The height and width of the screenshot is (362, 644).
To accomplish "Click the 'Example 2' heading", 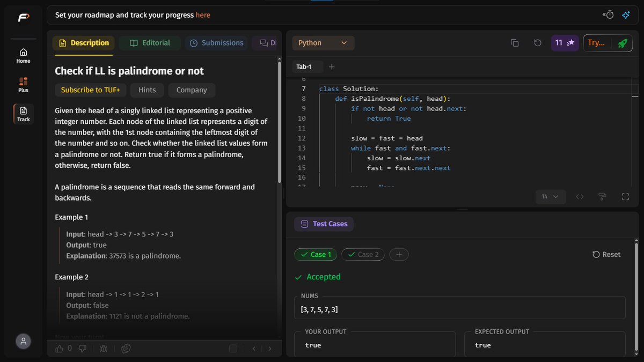I will 72,277.
